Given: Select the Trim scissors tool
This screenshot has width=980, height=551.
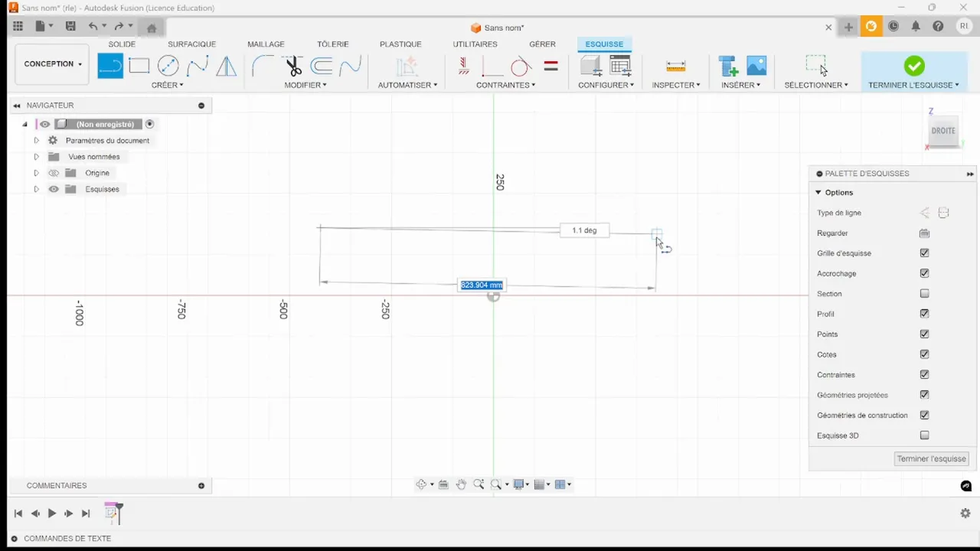Looking at the screenshot, I should 292,67.
